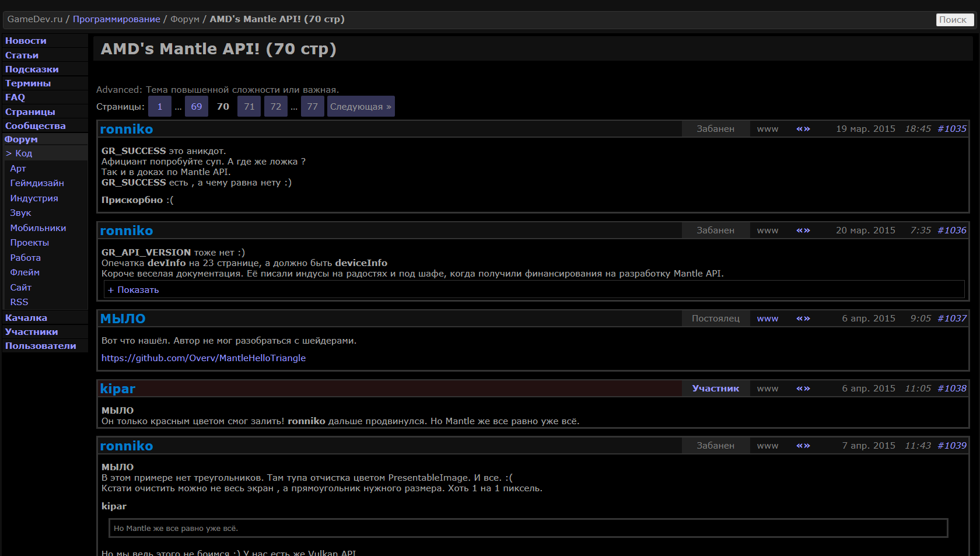Image resolution: width=980 pixels, height=556 pixels.
Task: Open kipar's user profile from post header
Action: pyautogui.click(x=117, y=389)
